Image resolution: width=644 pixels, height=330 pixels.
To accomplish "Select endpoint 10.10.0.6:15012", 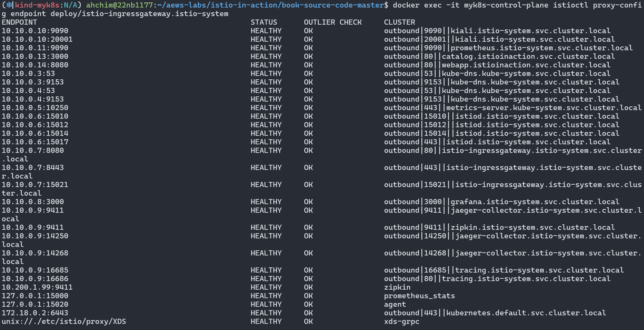I will pyautogui.click(x=35, y=125).
